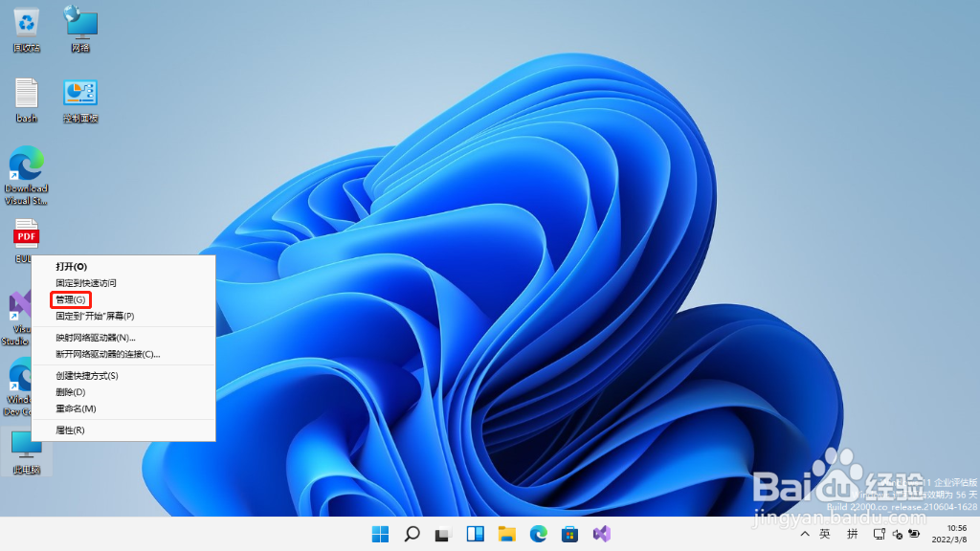Select Download Visual Studio Edge shortcut
The image size is (980, 551).
click(x=26, y=176)
